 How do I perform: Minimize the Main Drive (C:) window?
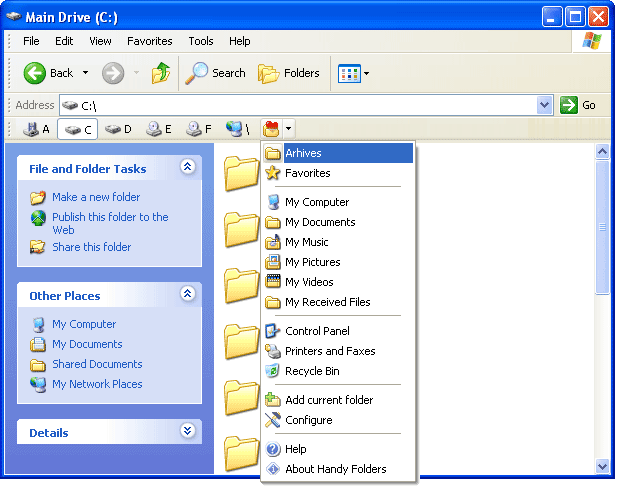pos(552,17)
